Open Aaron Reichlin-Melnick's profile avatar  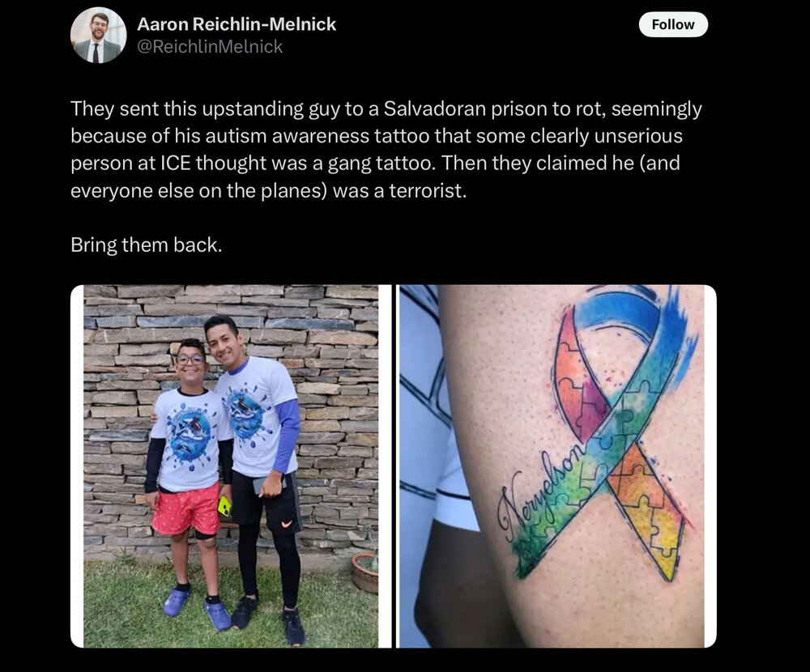pos(98,36)
